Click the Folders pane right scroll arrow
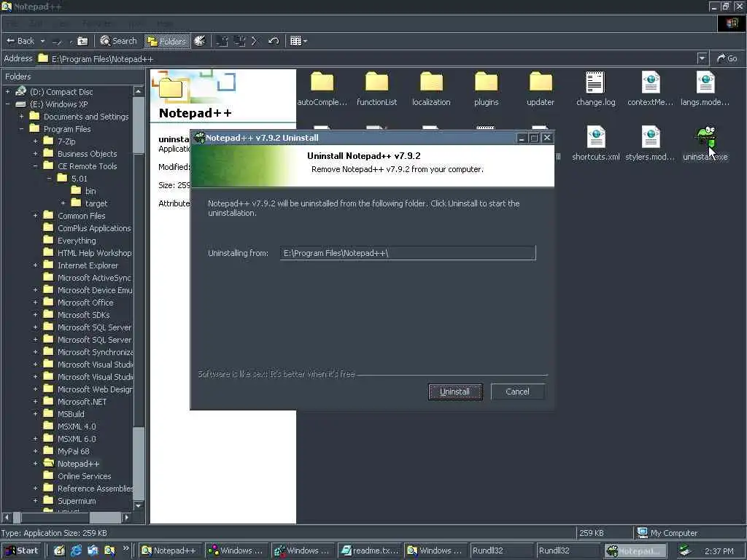The width and height of the screenshot is (747, 560). pyautogui.click(x=126, y=517)
